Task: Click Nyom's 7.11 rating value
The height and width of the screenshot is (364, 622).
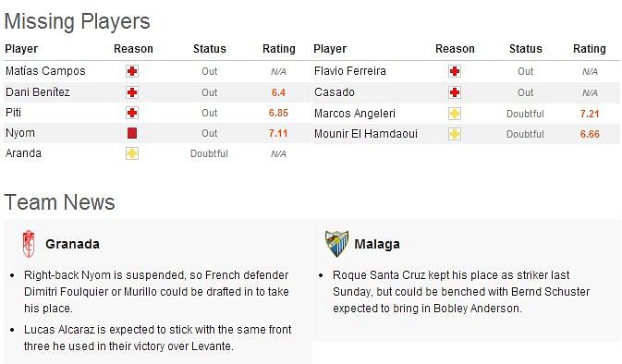Action: click(278, 133)
